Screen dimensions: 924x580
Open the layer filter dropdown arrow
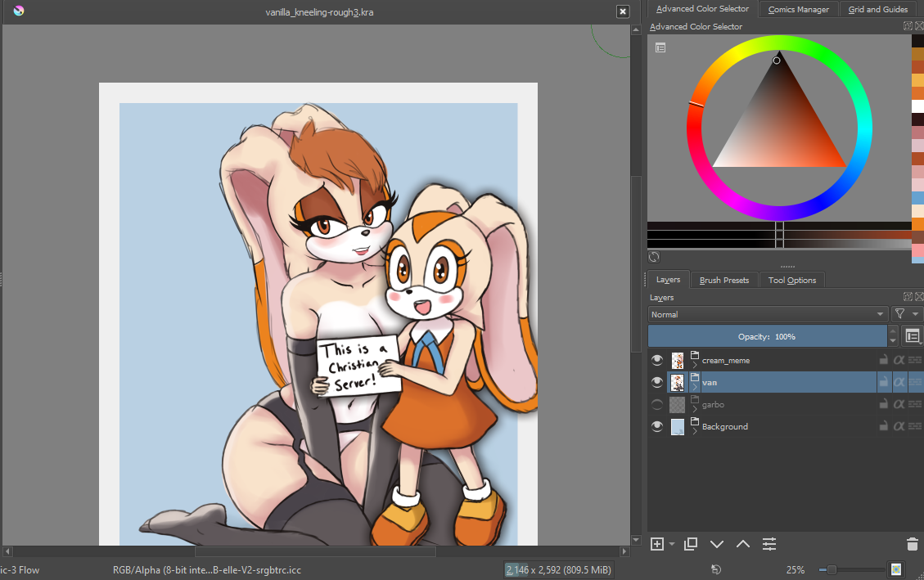coord(915,314)
